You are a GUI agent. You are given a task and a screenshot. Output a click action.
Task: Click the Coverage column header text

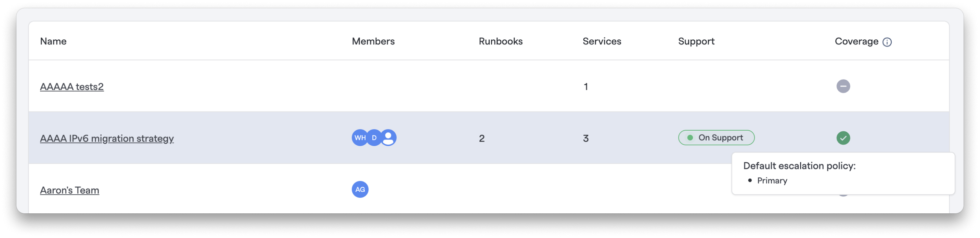coord(856,41)
